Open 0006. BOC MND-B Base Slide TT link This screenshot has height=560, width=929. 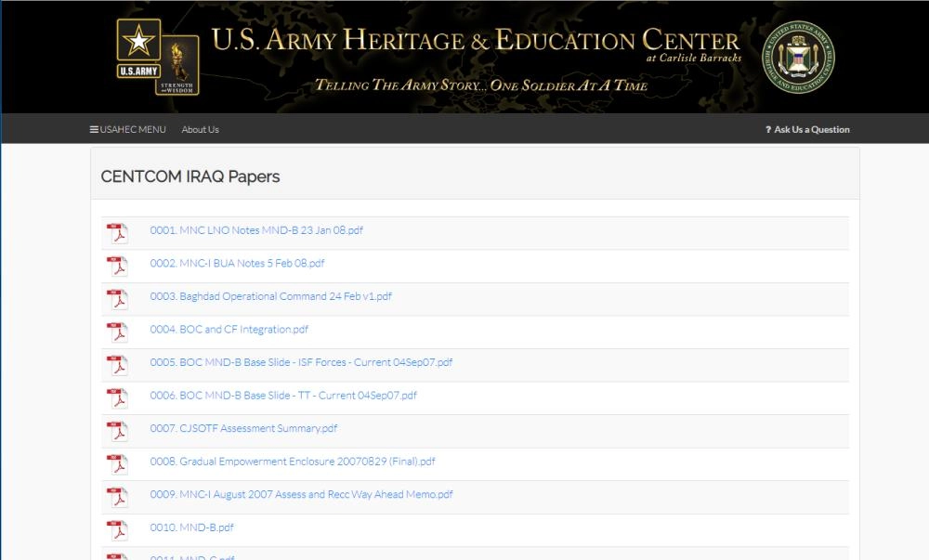pyautogui.click(x=283, y=396)
